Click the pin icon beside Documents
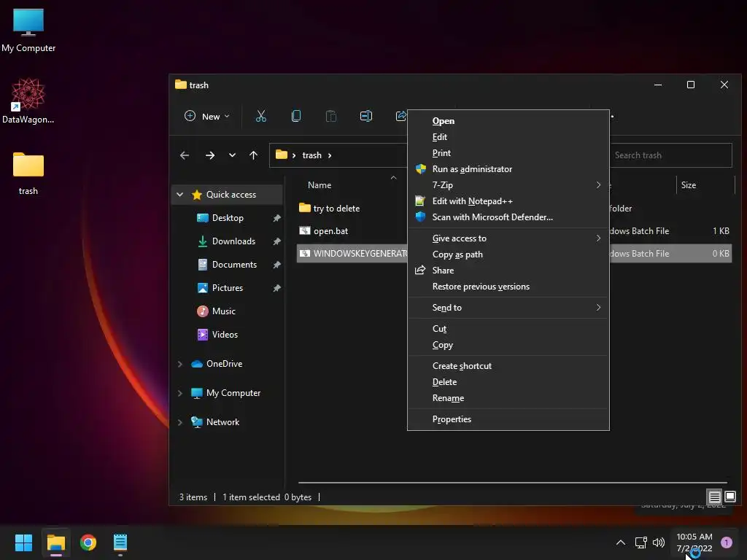The image size is (747, 560). [x=276, y=265]
